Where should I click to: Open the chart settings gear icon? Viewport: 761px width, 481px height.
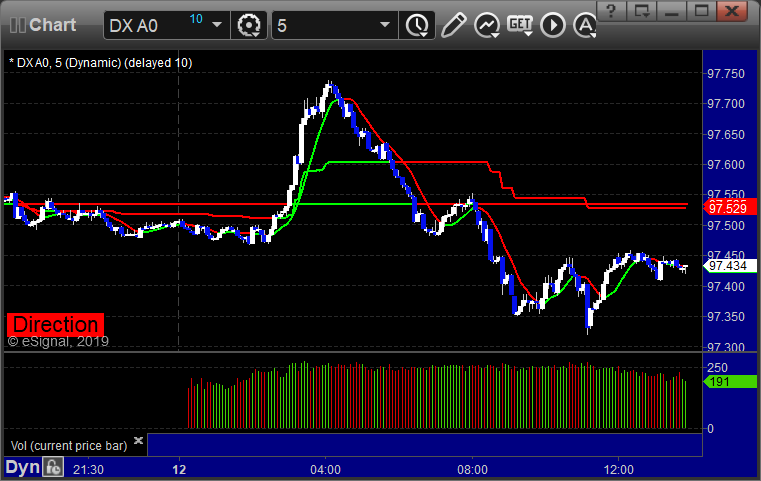point(249,25)
